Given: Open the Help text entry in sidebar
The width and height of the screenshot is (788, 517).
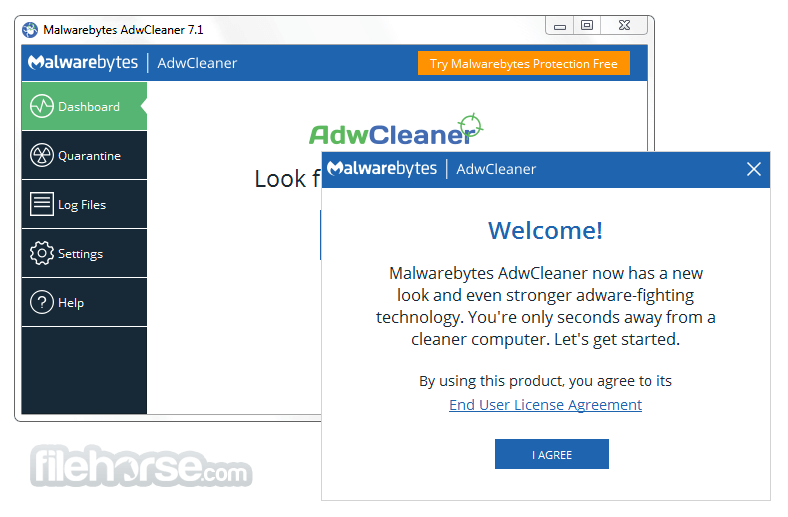Looking at the screenshot, I should 71,303.
